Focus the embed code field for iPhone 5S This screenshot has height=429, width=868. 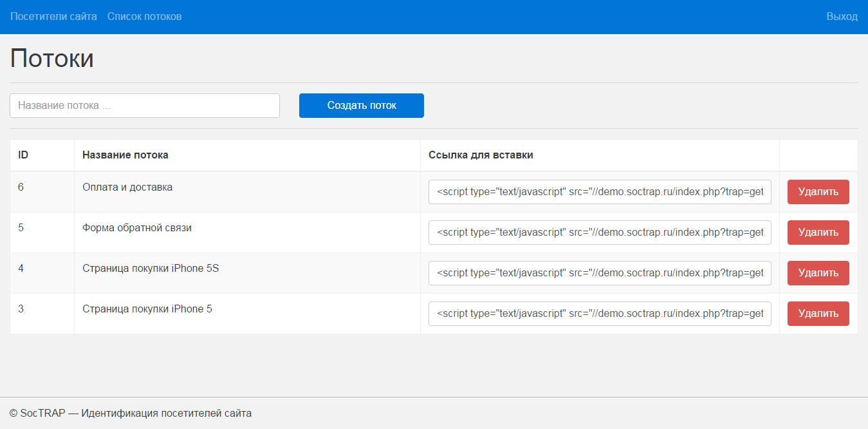coord(600,273)
